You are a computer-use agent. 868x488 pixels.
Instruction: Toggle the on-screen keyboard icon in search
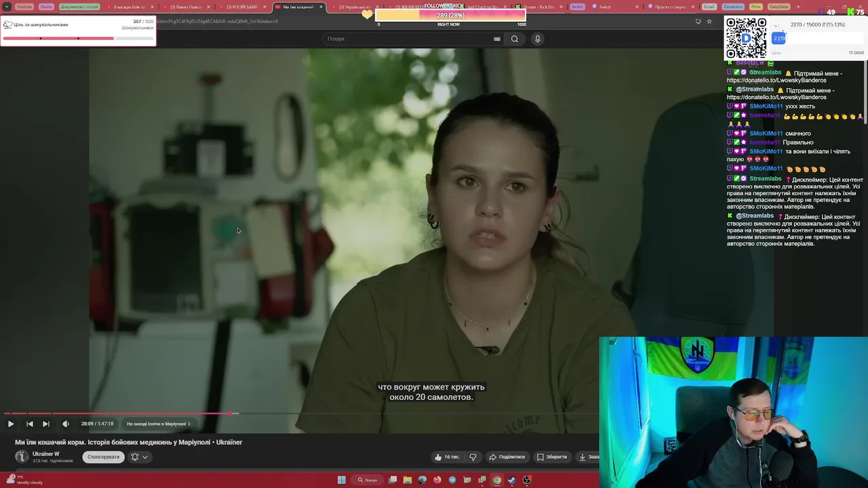tap(497, 39)
